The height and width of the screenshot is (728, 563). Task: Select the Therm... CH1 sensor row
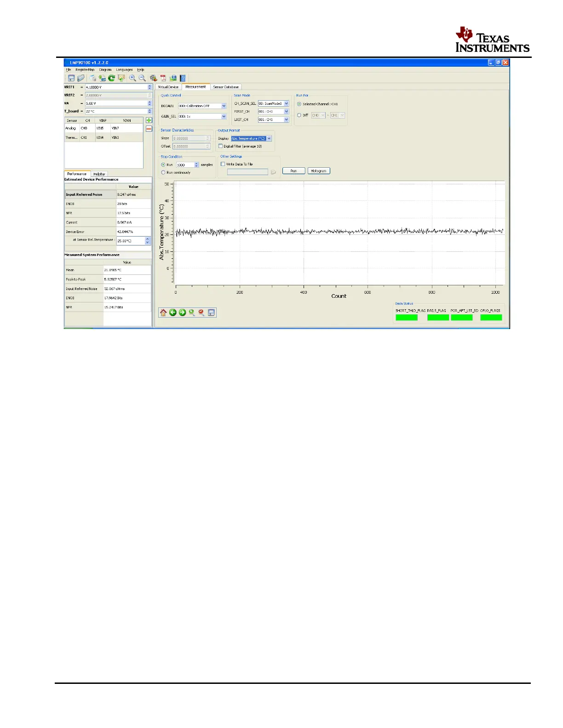click(104, 137)
